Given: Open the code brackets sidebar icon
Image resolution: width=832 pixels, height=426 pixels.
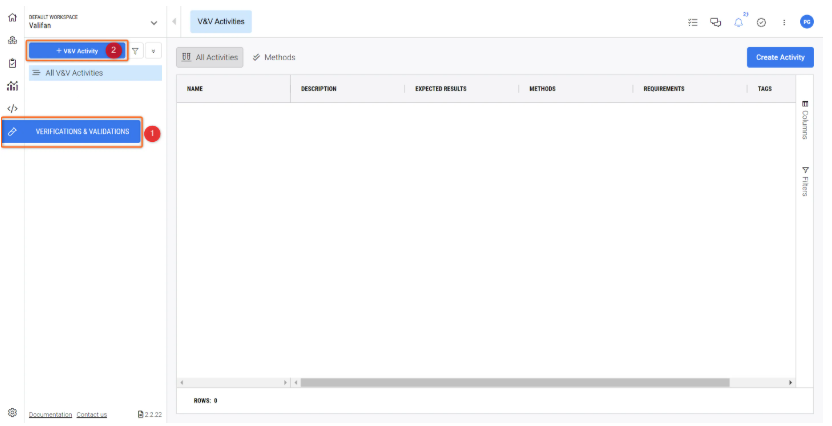Looking at the screenshot, I should tap(12, 109).
